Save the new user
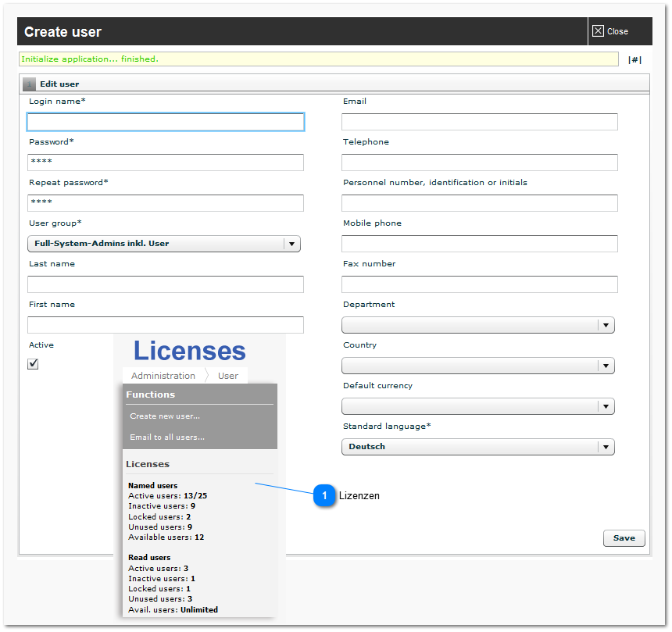 (624, 538)
